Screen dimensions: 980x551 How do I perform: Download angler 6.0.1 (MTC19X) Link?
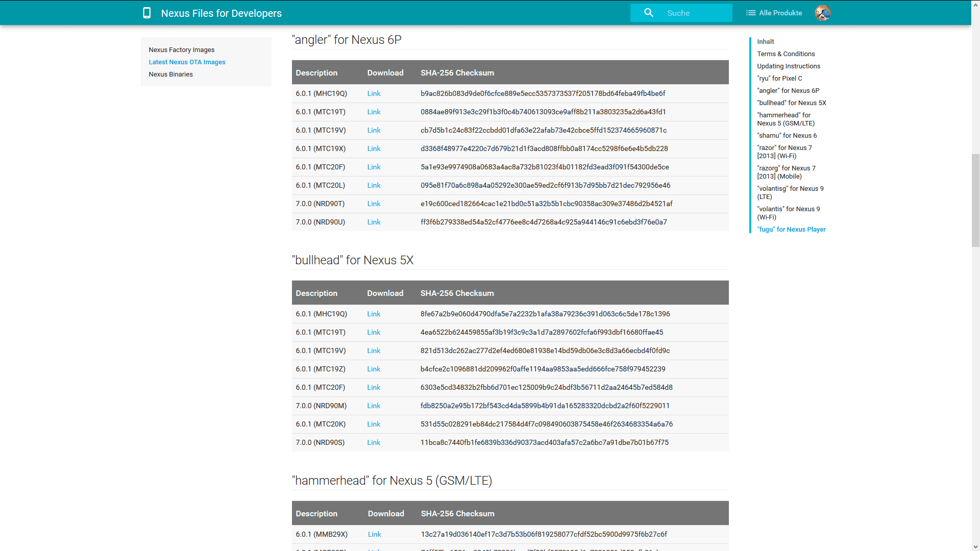pos(374,148)
